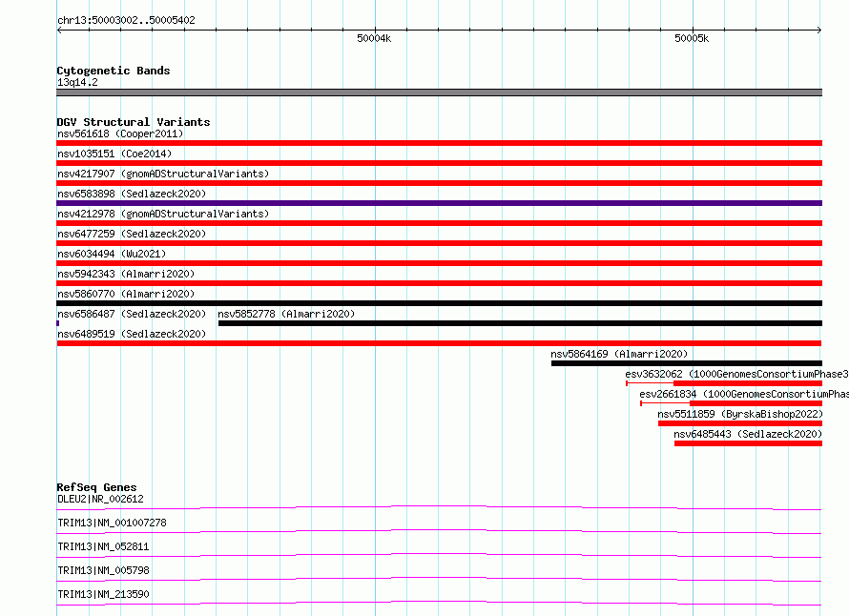This screenshot has width=849, height=616.
Task: Open gene DLEU2|NR_002612 label
Action: click(x=100, y=499)
